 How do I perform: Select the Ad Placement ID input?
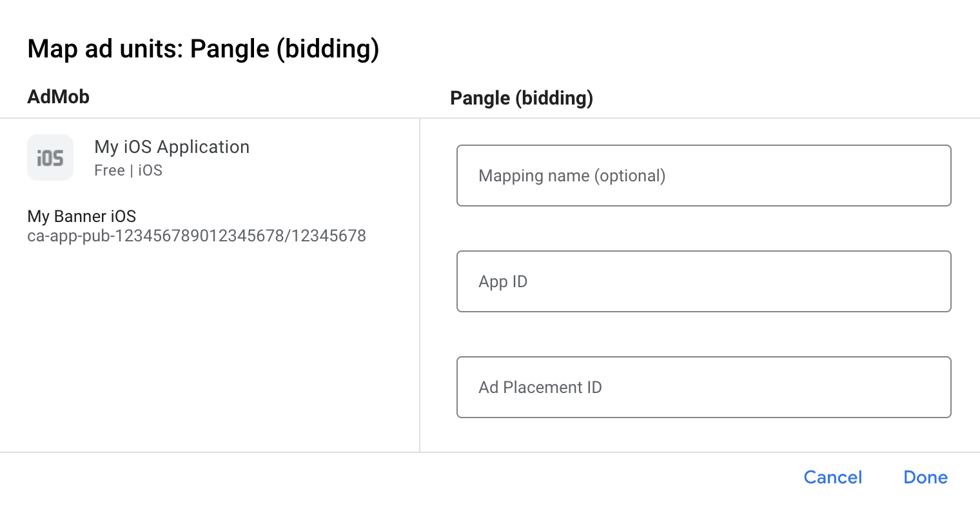tap(703, 387)
